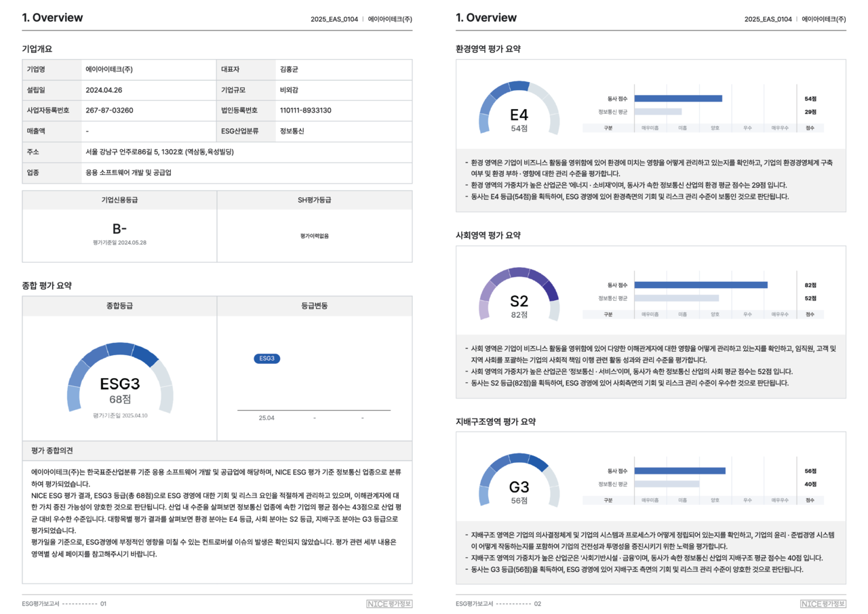The image size is (868, 614).
Task: Click the 52점 industry average score
Action: click(x=810, y=298)
